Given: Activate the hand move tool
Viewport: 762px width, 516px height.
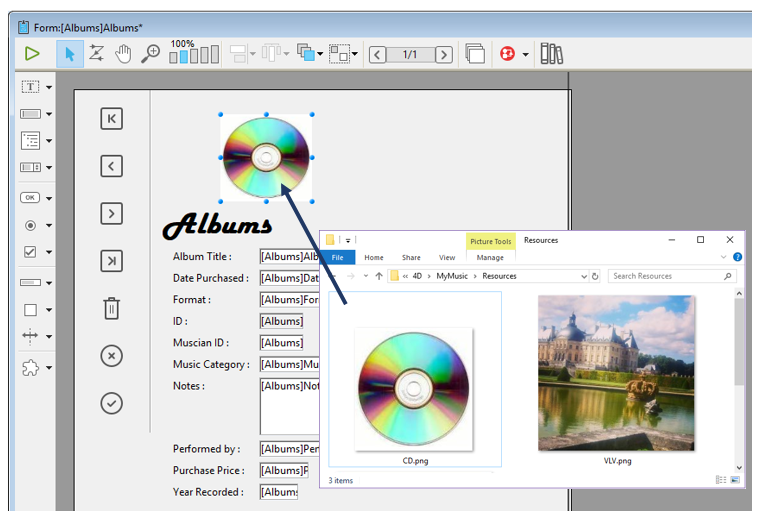Looking at the screenshot, I should [x=123, y=54].
